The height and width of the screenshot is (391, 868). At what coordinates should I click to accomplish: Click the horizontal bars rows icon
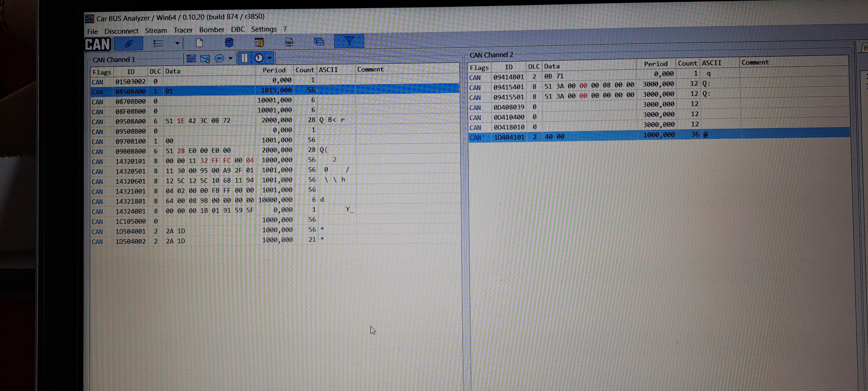coord(191,59)
